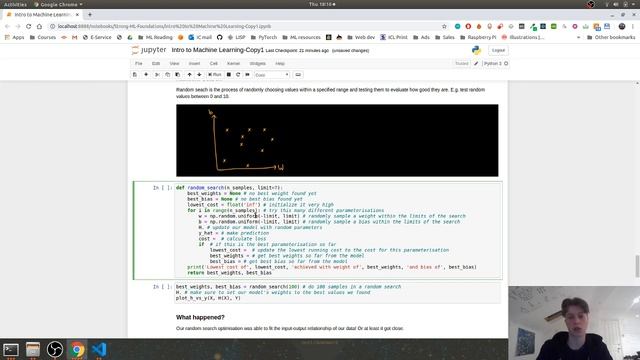Image resolution: width=640 pixels, height=360 pixels.
Task: Open the Help menu in Jupyter
Action: (280, 64)
